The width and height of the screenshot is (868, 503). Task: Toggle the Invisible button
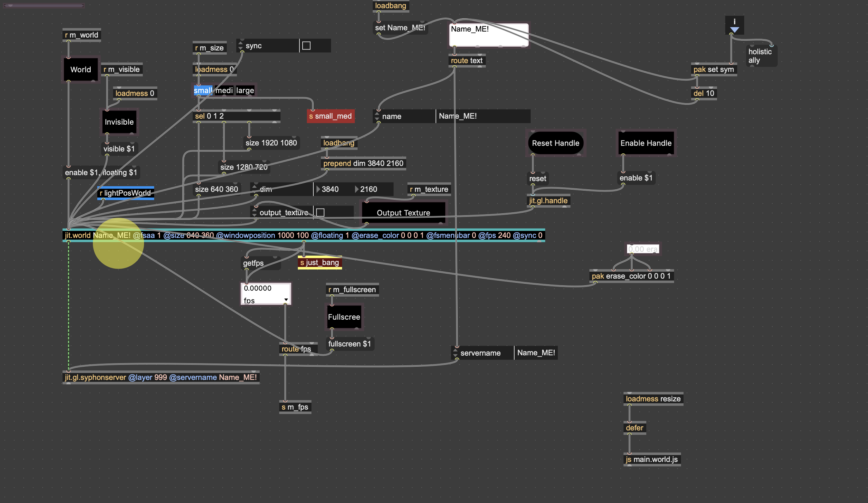coord(119,122)
